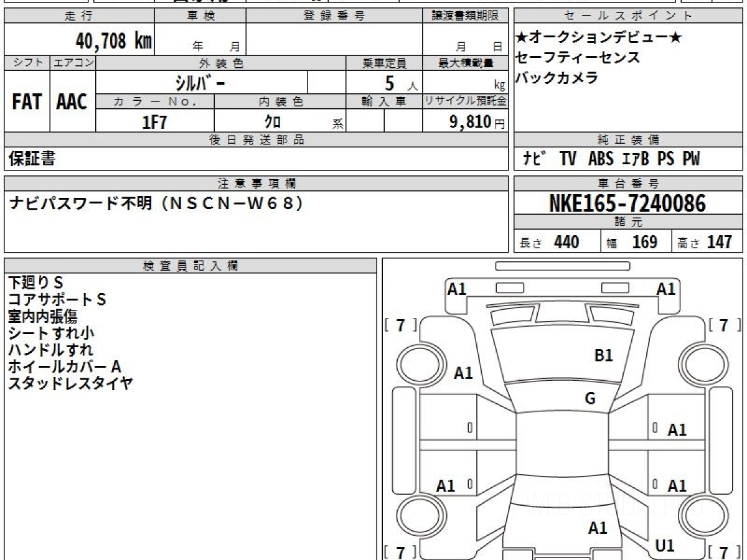Click the 車台番号 heading
The image size is (747, 560).
pyautogui.click(x=629, y=184)
